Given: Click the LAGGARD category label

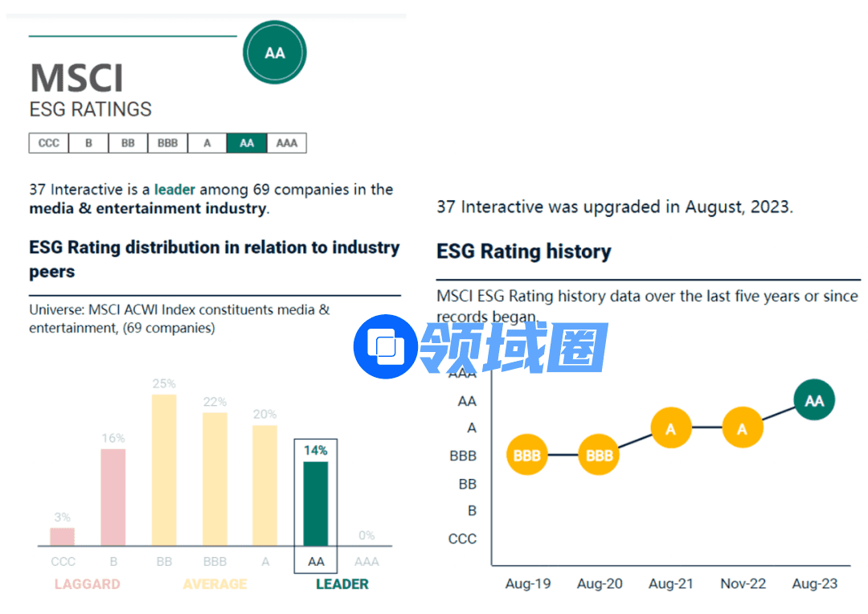Looking at the screenshot, I should pyautogui.click(x=88, y=584).
